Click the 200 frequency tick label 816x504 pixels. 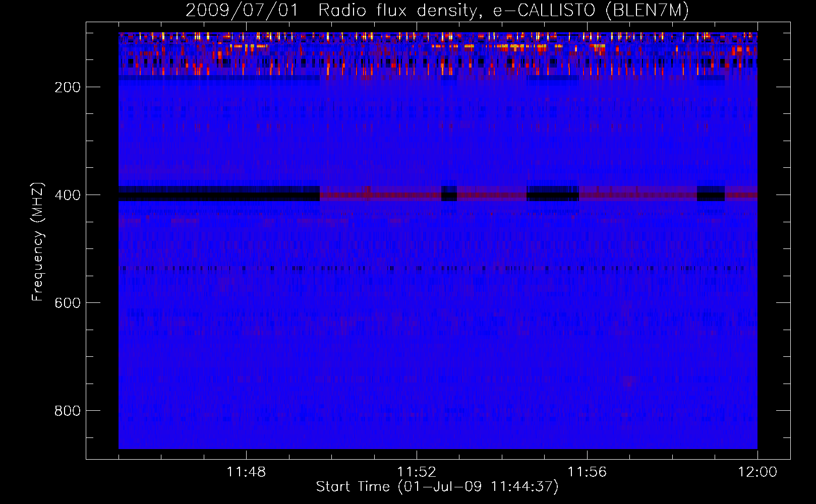click(x=68, y=87)
